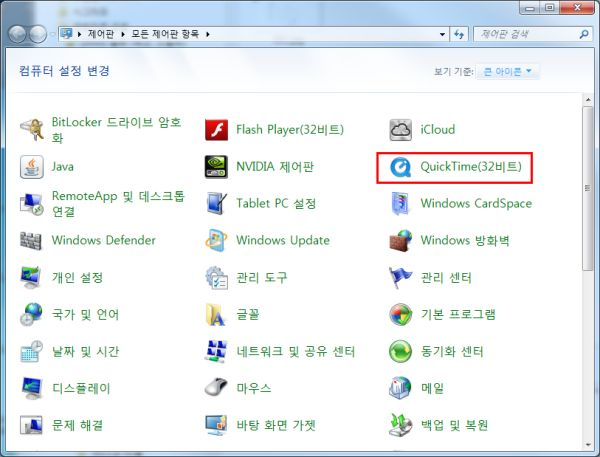Click the '백업 및 복원' label

pos(454,425)
